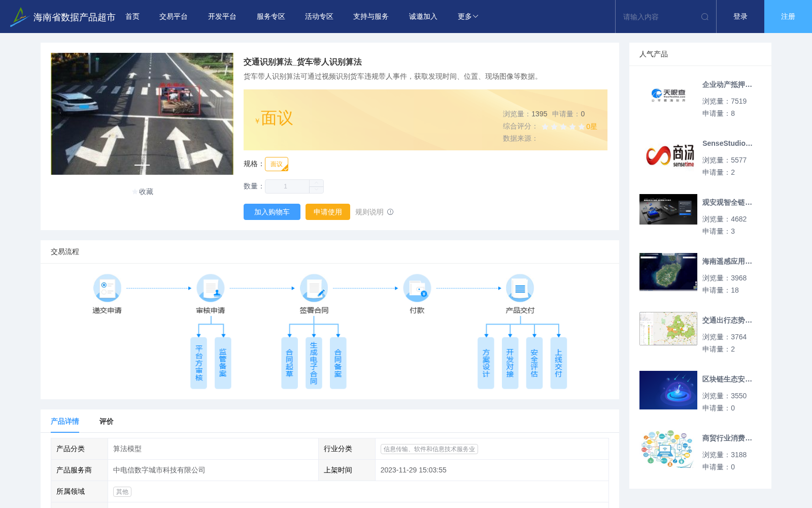
Task: Click the 签署合同 step icon
Action: (314, 288)
